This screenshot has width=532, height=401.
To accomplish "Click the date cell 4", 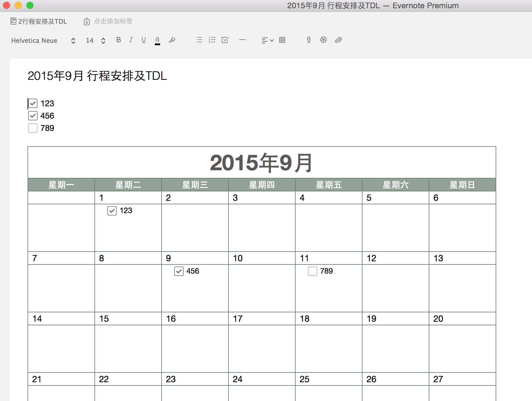I will pos(329,198).
